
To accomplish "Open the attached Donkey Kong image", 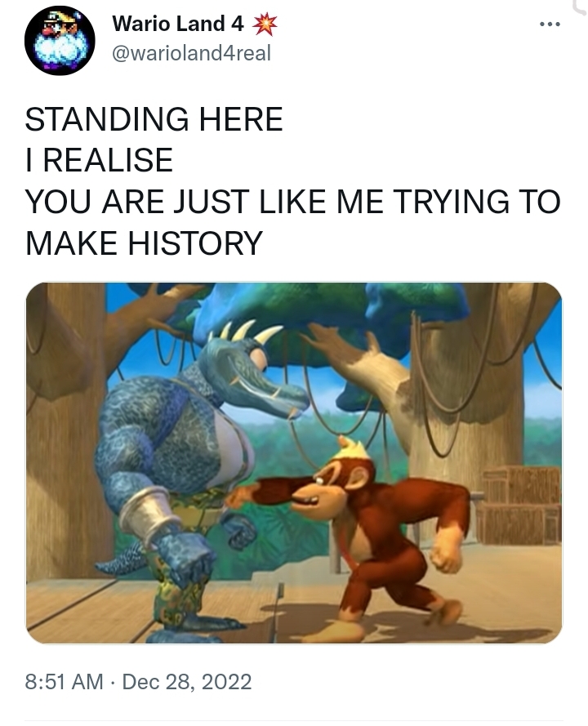I will pos(293,462).
